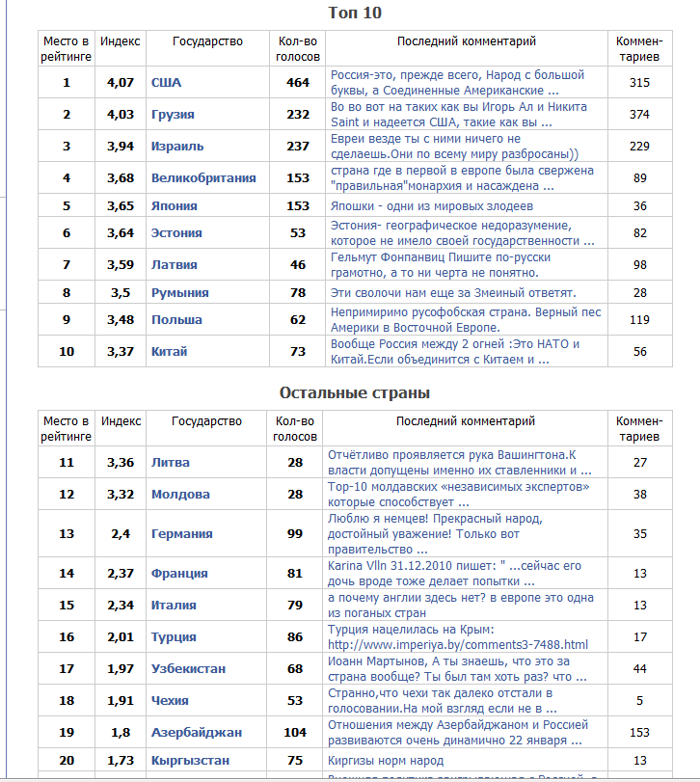Click the Румыния vote count 78
The height and width of the screenshot is (782, 700).
pyautogui.click(x=298, y=293)
